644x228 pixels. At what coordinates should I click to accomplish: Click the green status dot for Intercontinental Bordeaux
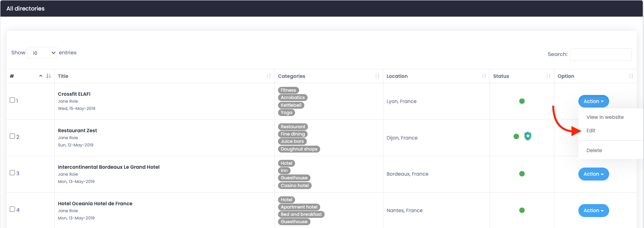[522, 174]
